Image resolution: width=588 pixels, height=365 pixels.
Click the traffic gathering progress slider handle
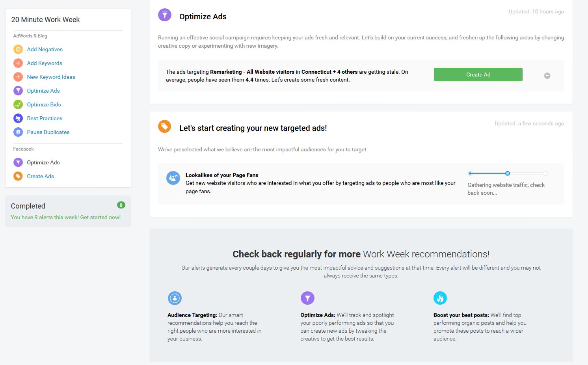508,173
